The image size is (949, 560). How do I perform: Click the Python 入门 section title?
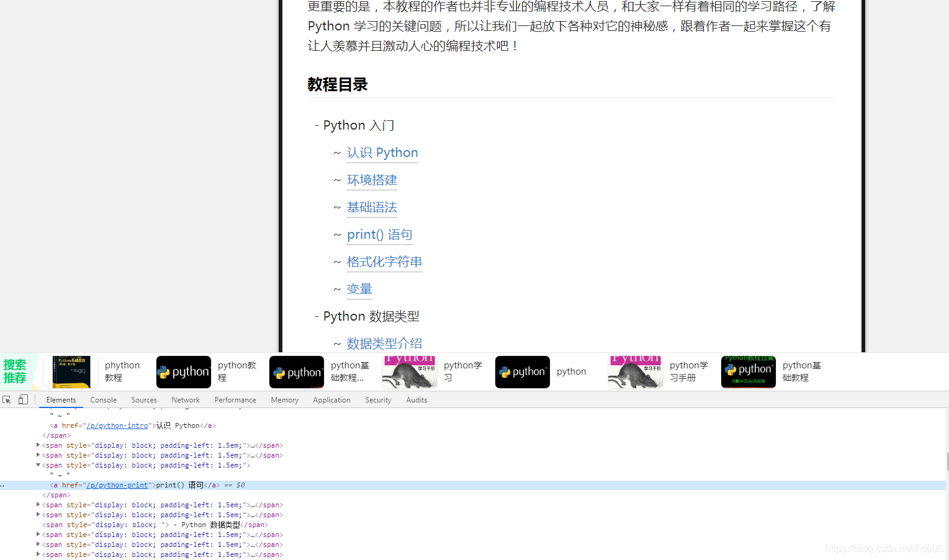[359, 125]
